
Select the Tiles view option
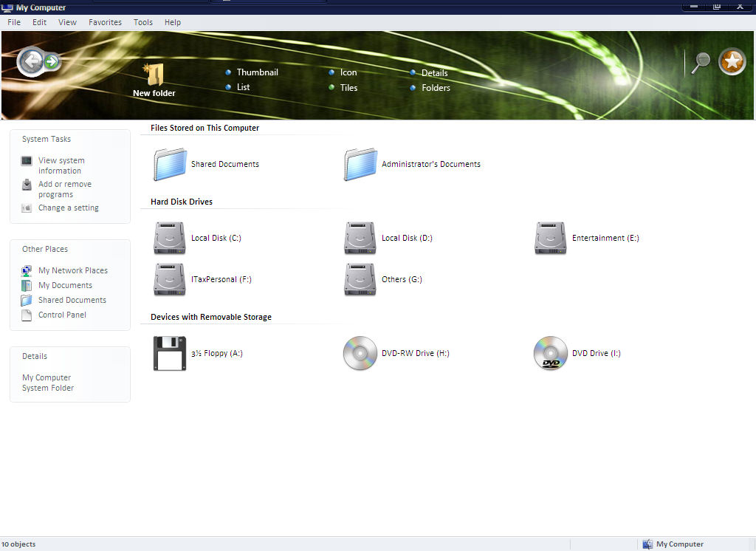click(348, 88)
